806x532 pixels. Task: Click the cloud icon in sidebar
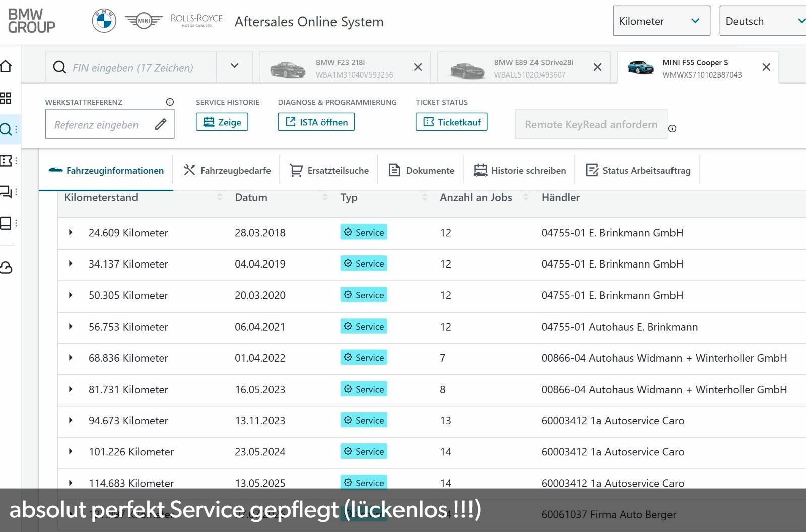tap(6, 267)
